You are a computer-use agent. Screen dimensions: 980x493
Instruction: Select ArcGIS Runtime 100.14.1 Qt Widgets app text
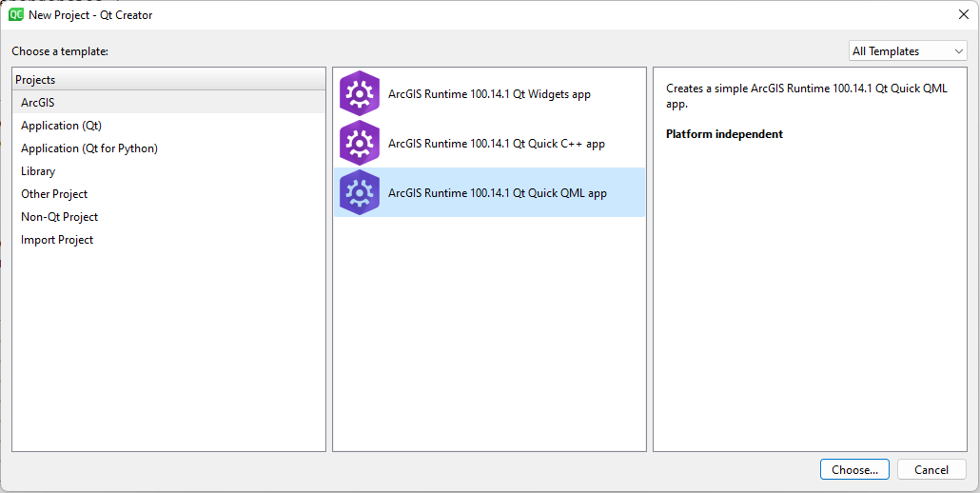(x=489, y=94)
